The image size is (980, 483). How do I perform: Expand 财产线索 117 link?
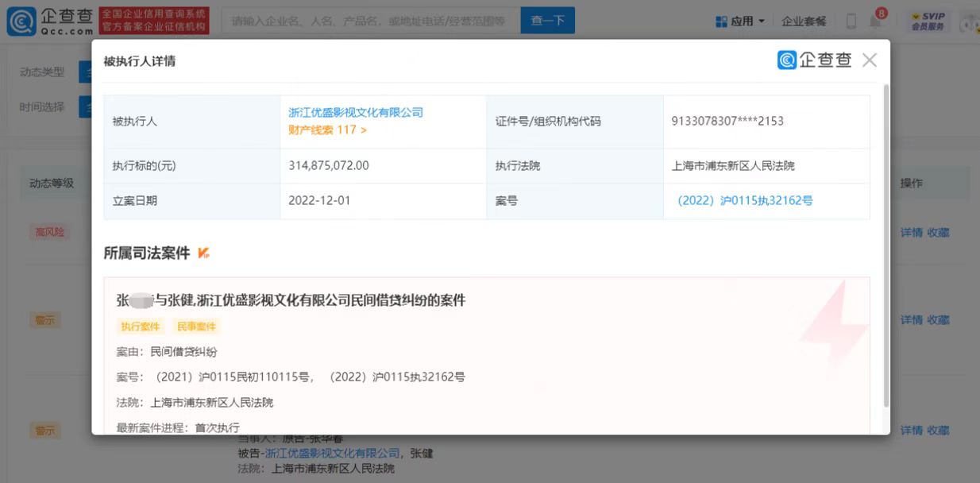(x=327, y=129)
